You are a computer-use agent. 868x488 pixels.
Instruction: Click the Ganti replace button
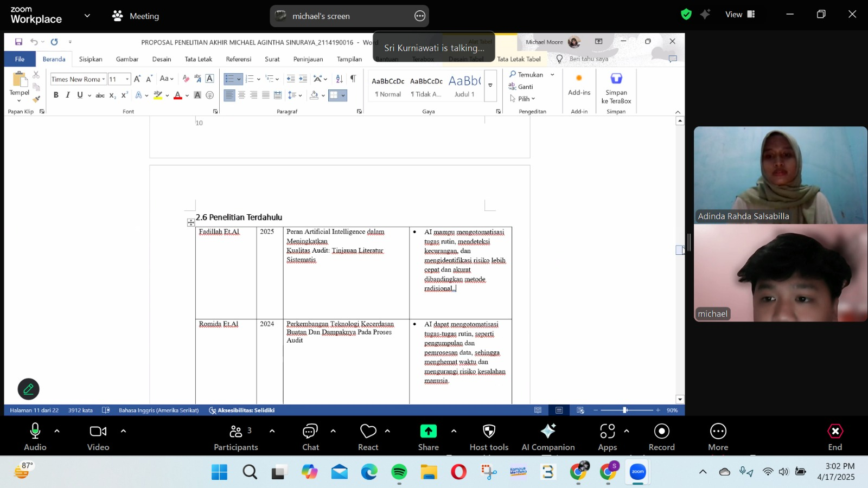521,87
